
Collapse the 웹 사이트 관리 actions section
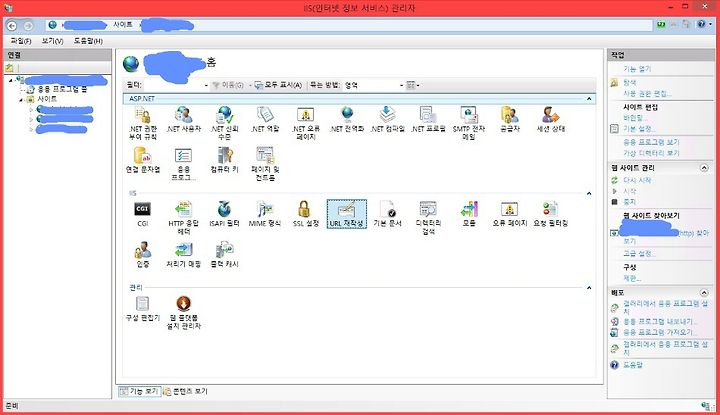coord(703,168)
